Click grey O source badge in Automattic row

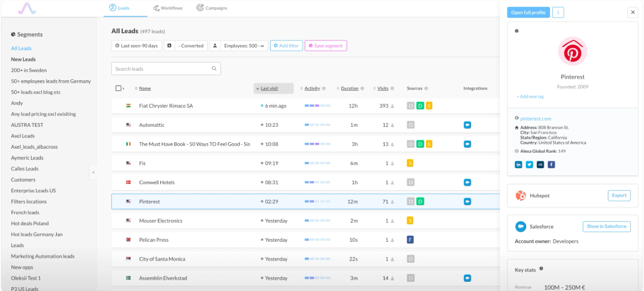(x=410, y=125)
